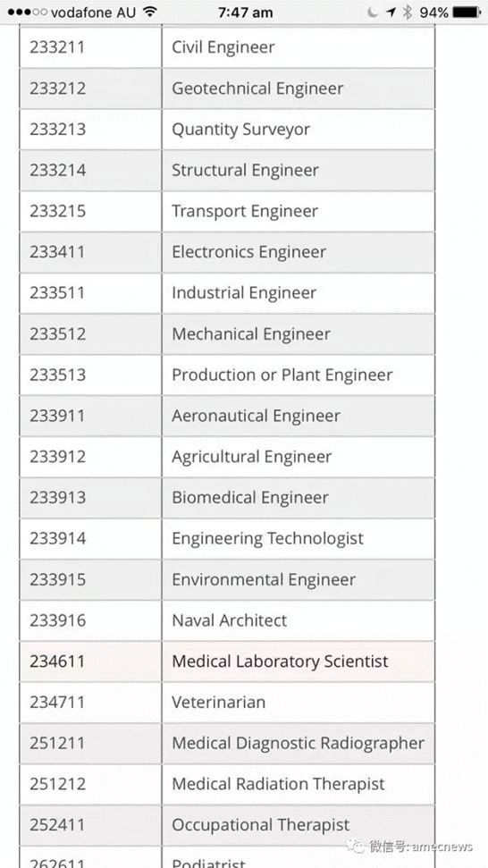The width and height of the screenshot is (488, 868).
Task: Tap the Bluetooth status icon
Action: (408, 13)
